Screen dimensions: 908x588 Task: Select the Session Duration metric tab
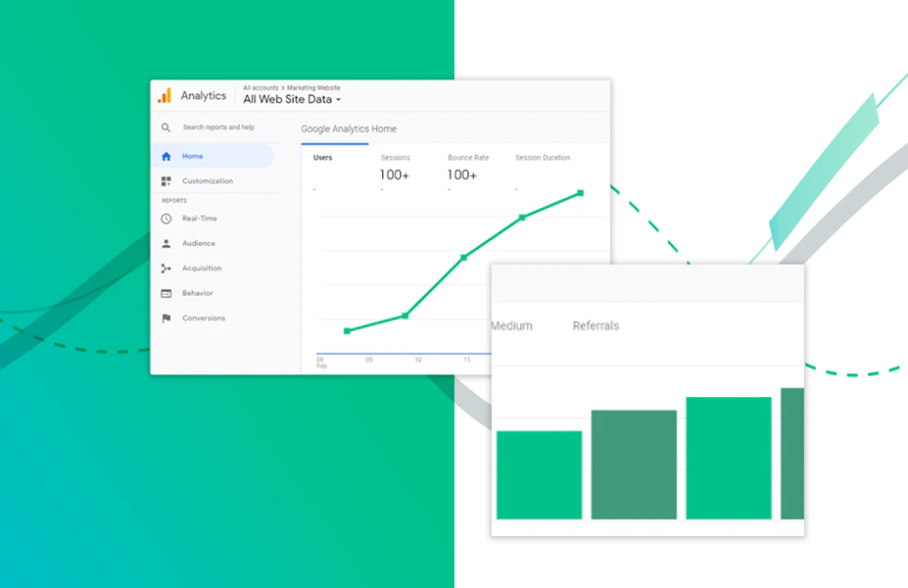click(x=543, y=158)
